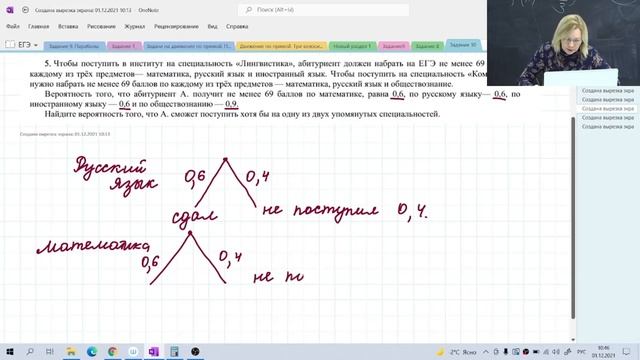This screenshot has height=360, width=640.
Task: Open the Вставка ribbon tab
Action: click(68, 27)
